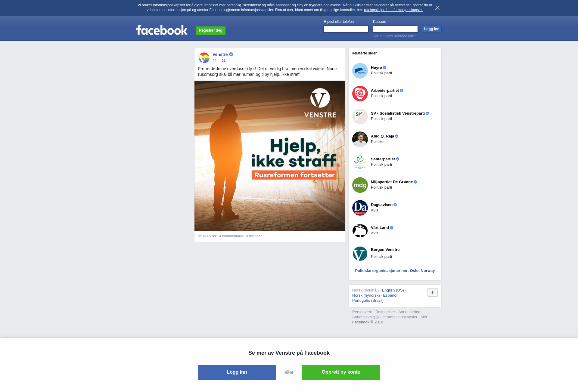Open Dagsavisen's Da avatar
Image resolution: width=578 pixels, height=392 pixels.
click(360, 208)
